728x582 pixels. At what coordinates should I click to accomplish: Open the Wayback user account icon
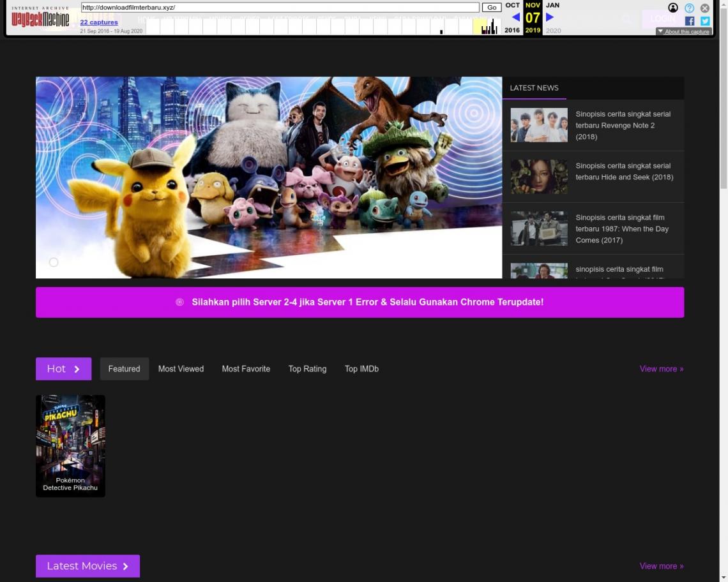[x=672, y=8]
